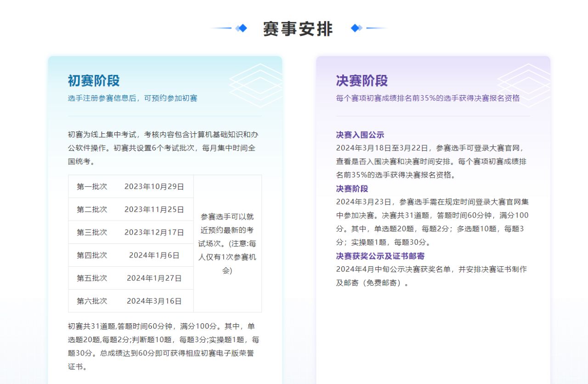This screenshot has width=588, height=384.
Task: Click the date 2024年1月27日
Action: [154, 278]
